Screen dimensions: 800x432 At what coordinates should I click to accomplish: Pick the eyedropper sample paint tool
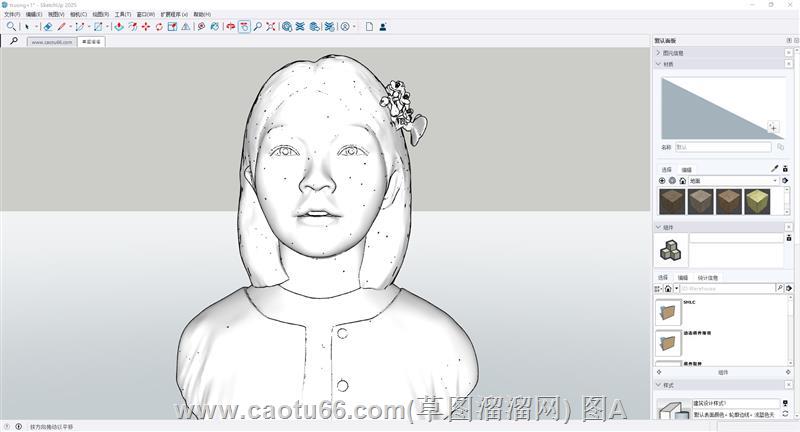tap(774, 168)
